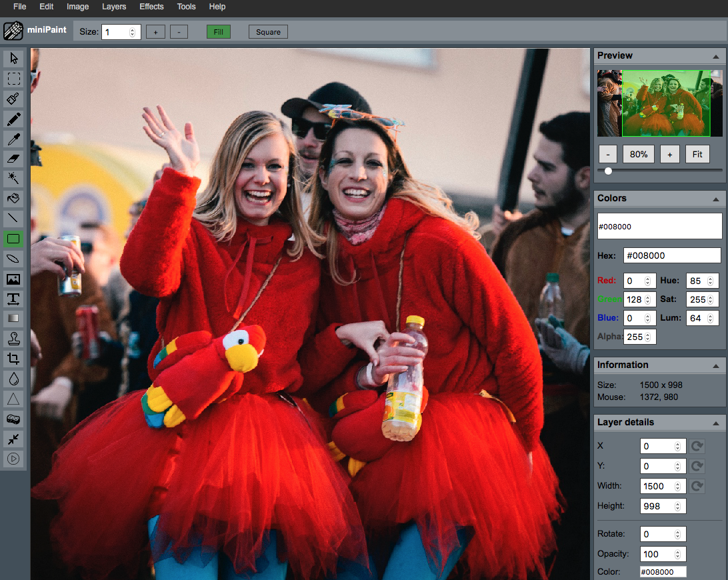The height and width of the screenshot is (580, 728).
Task: Select the Eraser tool
Action: pyautogui.click(x=14, y=159)
